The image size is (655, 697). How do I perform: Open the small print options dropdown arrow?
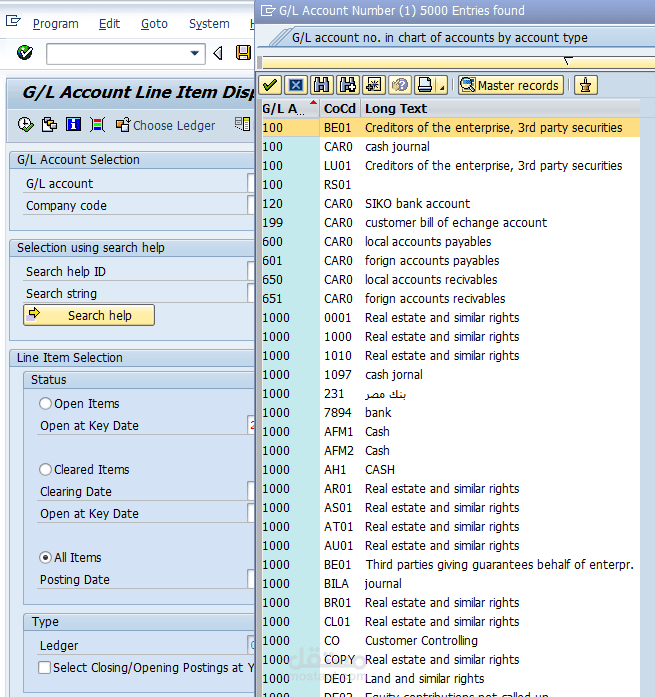pos(442,86)
